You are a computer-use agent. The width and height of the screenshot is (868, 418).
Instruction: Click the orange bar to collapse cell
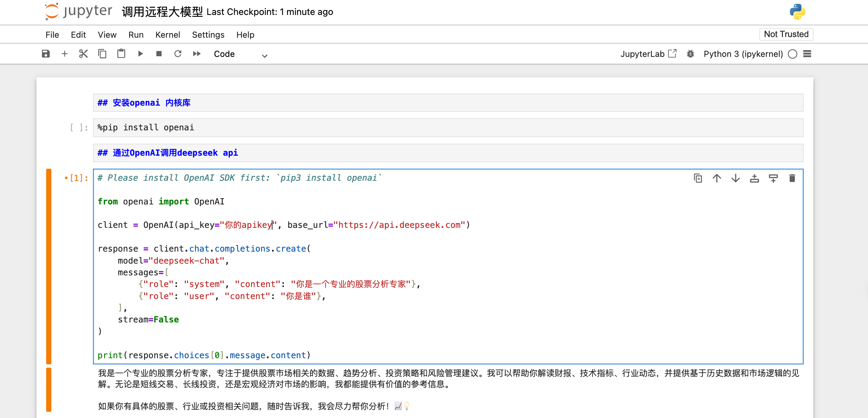coord(49,266)
